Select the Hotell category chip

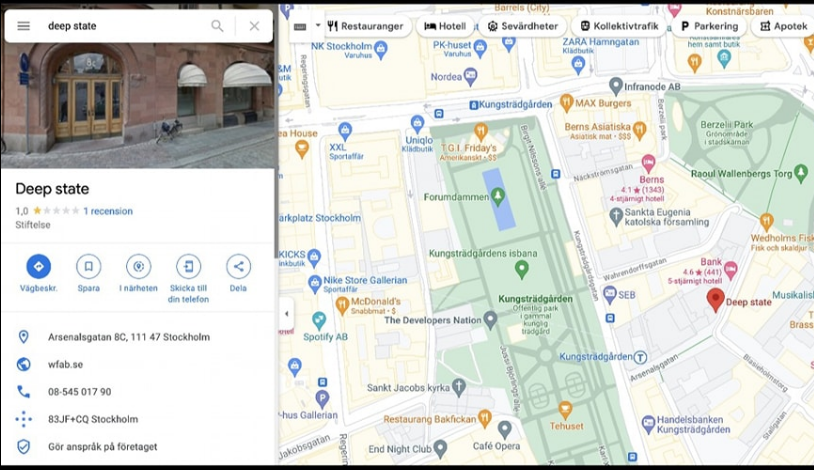pyautogui.click(x=445, y=26)
